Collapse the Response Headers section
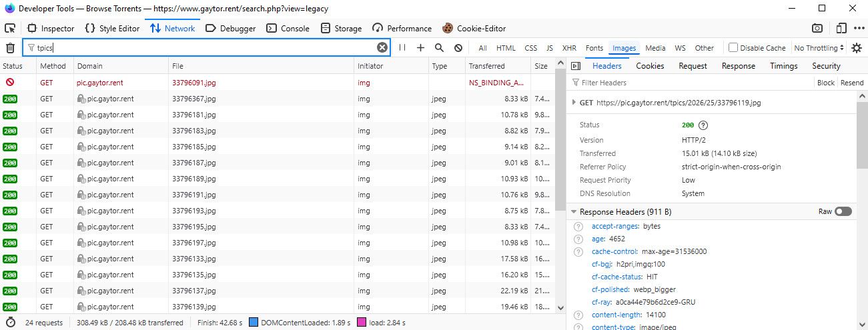 574,212
